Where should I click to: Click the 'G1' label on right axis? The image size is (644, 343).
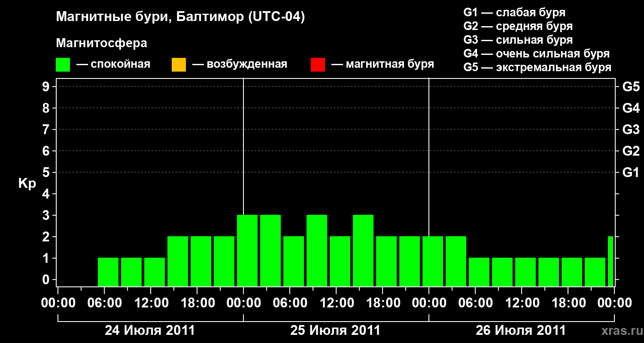[631, 172]
